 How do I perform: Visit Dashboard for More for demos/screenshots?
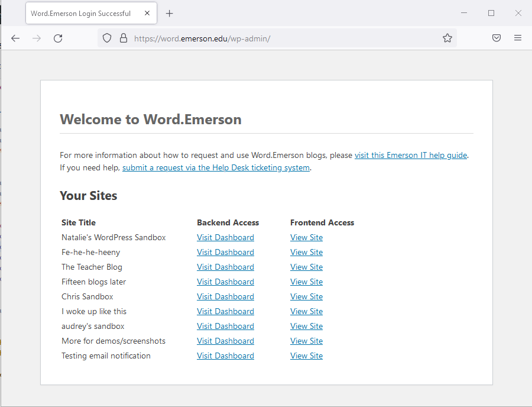(225, 341)
